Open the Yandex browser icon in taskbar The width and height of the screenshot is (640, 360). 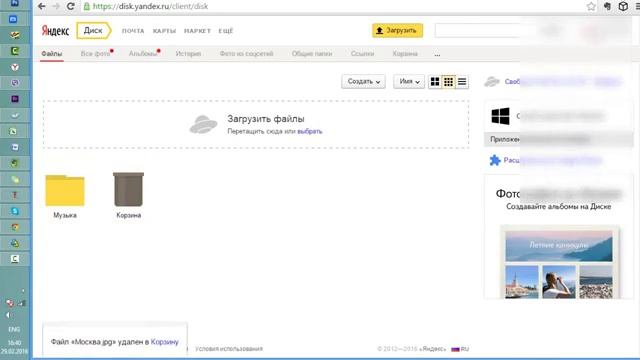click(15, 67)
